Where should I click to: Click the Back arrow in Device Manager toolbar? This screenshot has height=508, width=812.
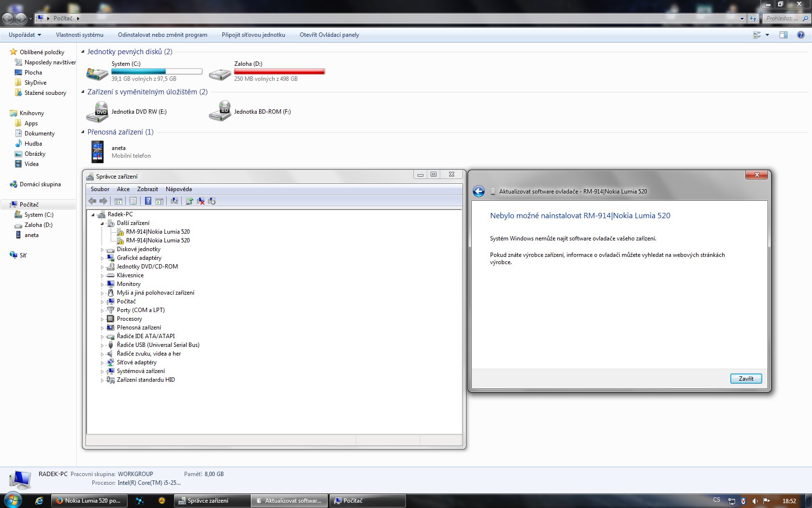pyautogui.click(x=92, y=201)
